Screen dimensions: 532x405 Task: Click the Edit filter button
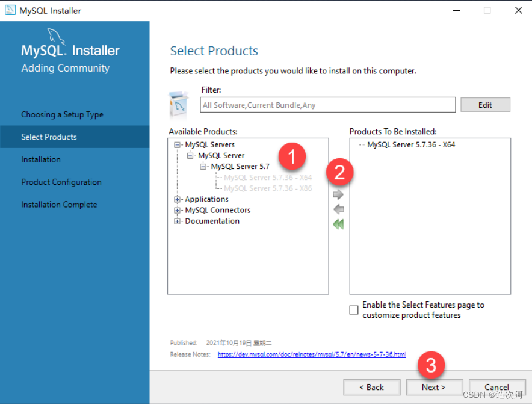coord(485,105)
